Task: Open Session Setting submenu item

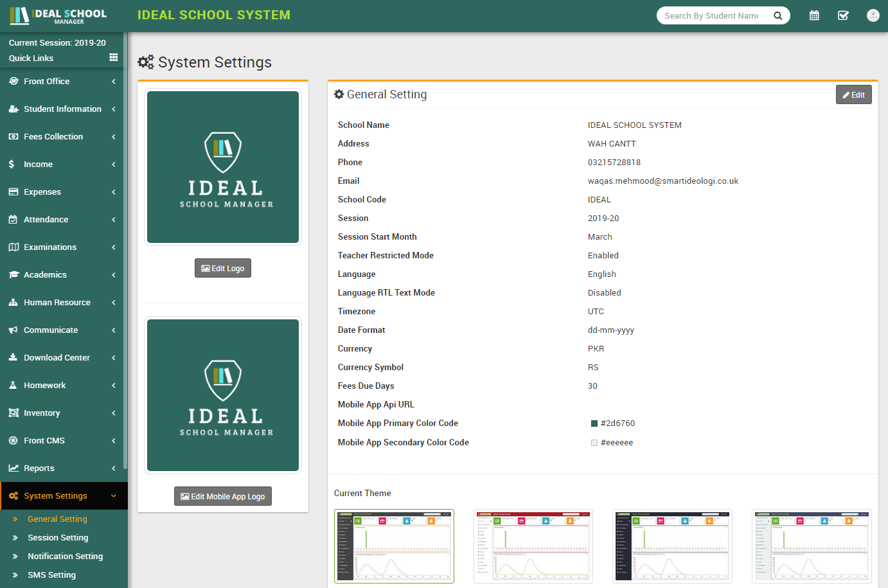Action: [x=58, y=537]
